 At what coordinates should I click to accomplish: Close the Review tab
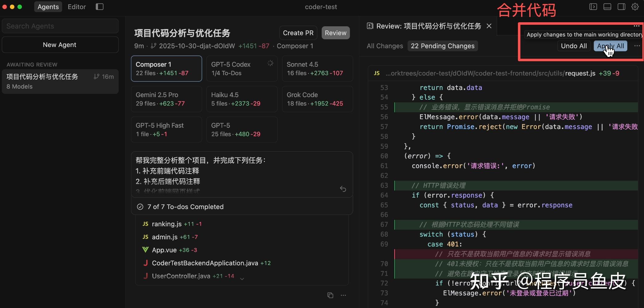tap(489, 26)
